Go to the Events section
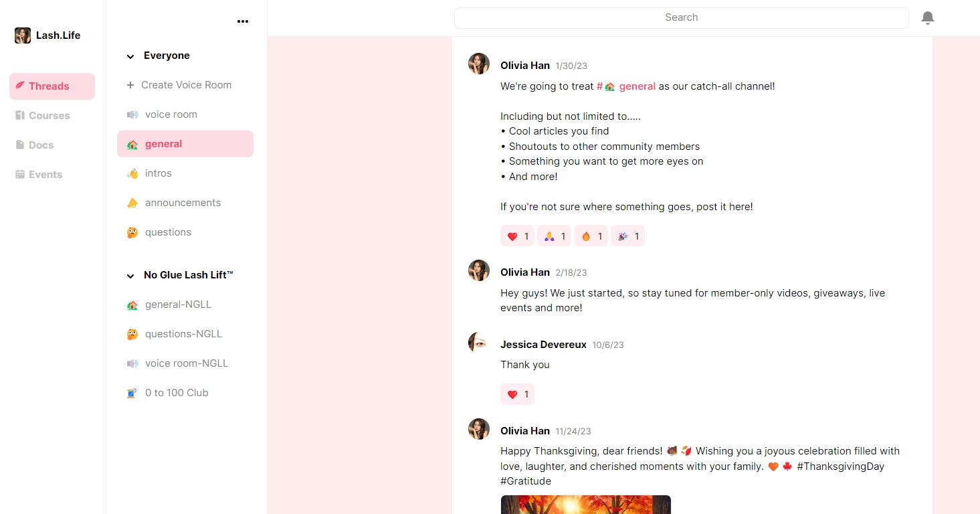 point(45,175)
